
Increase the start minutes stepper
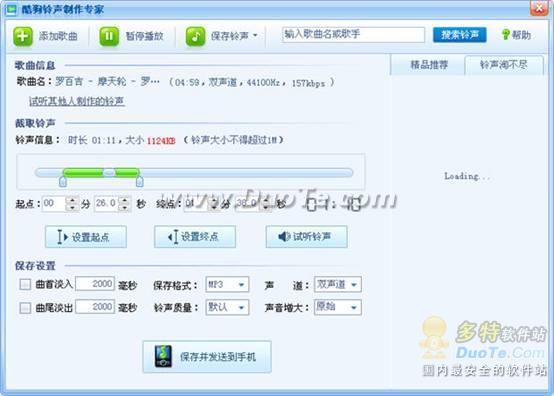click(72, 200)
